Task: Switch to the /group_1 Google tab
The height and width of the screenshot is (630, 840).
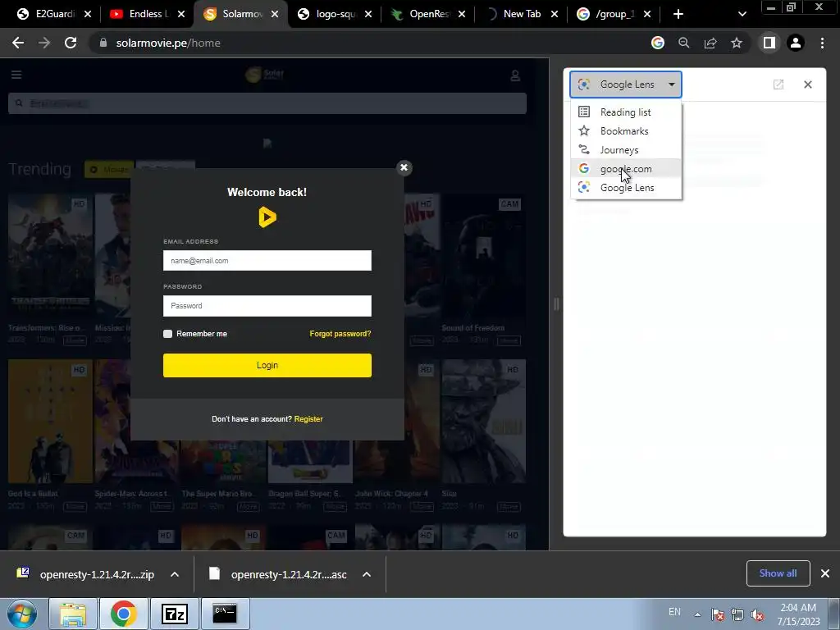Action: click(607, 14)
